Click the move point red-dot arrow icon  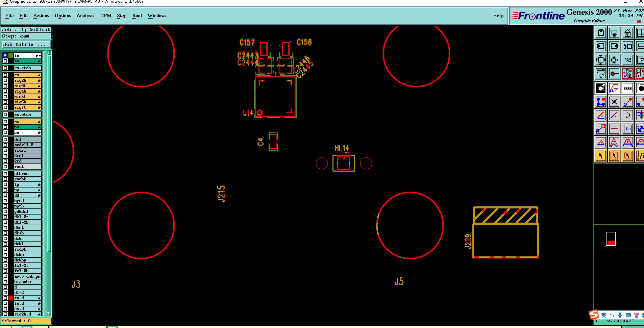point(628,102)
